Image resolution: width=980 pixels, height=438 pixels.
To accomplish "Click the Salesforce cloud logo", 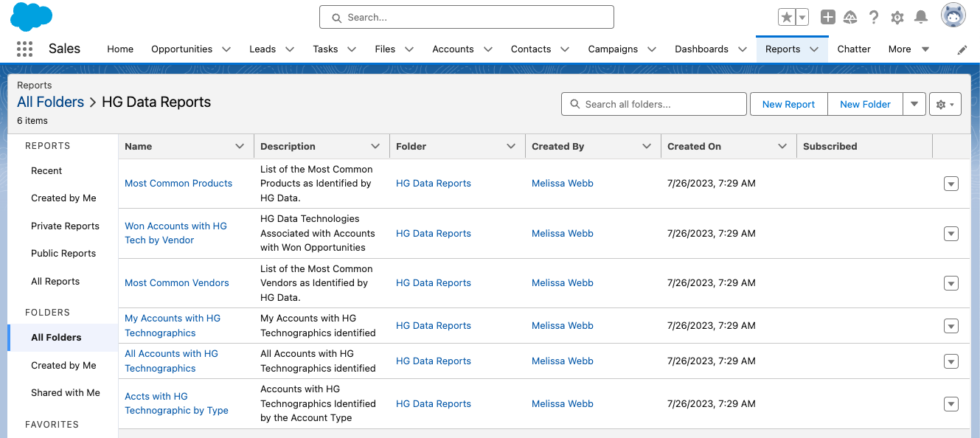I will click(x=31, y=17).
